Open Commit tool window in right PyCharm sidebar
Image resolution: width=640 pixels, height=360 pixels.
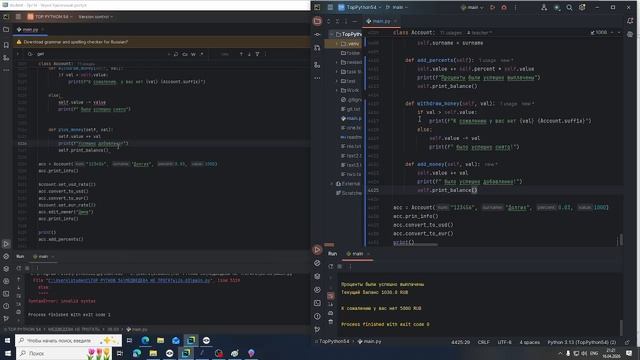[x=317, y=35]
